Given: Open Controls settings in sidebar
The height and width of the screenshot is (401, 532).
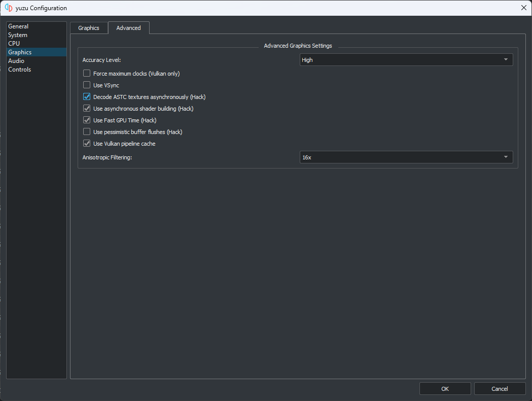Looking at the screenshot, I should coord(37,69).
